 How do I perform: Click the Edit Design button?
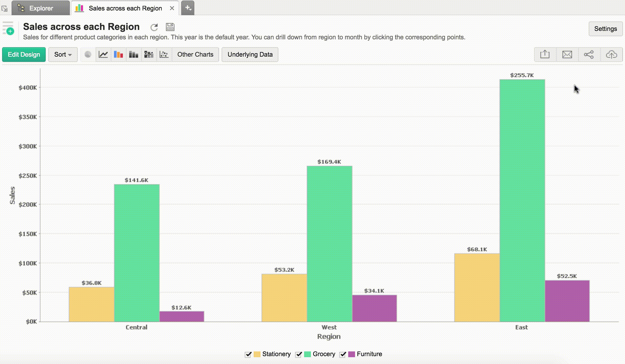coord(24,55)
